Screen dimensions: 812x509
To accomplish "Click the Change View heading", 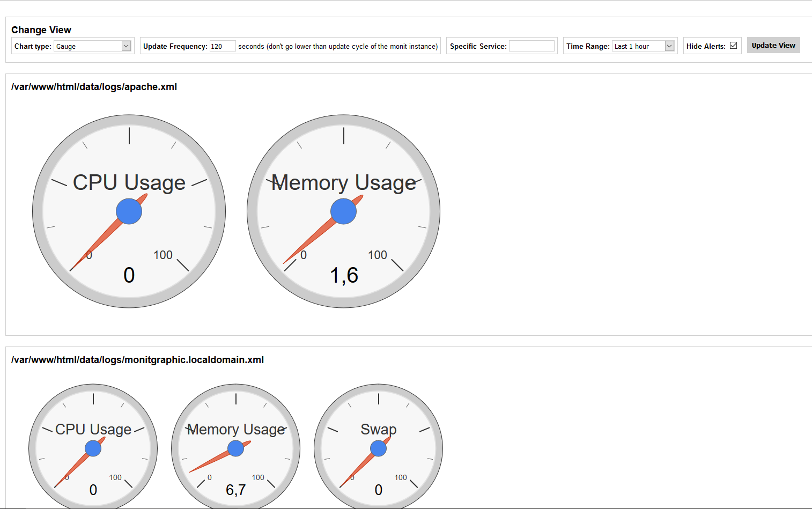I will [41, 29].
